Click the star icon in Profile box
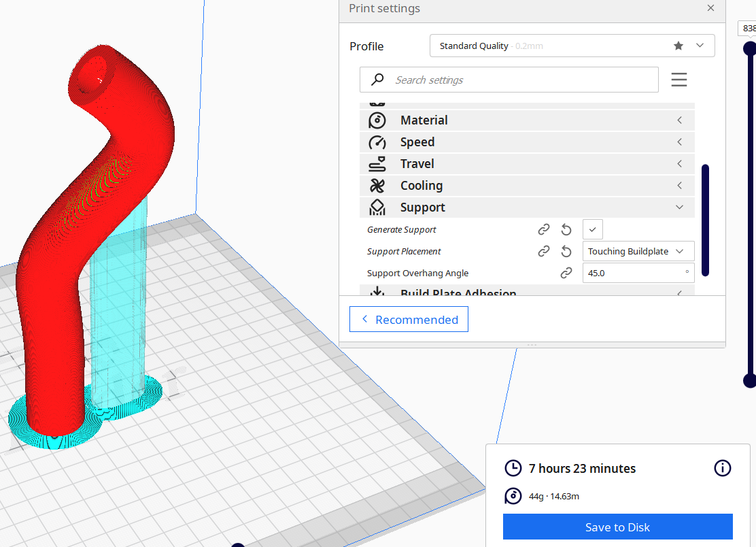 coord(678,46)
